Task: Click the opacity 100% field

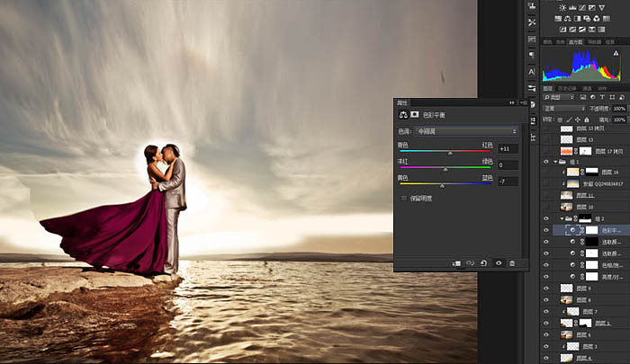Action: click(619, 109)
